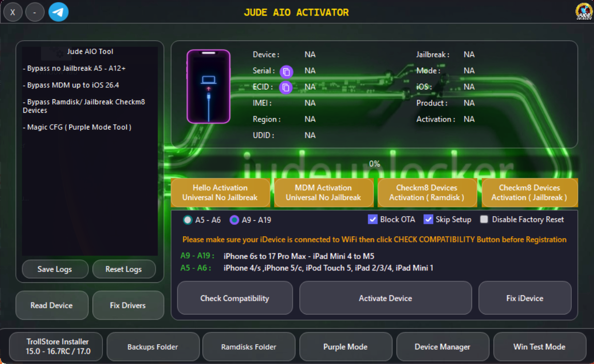Save the logs with Save Logs
This screenshot has width=594, height=364.
tap(55, 269)
